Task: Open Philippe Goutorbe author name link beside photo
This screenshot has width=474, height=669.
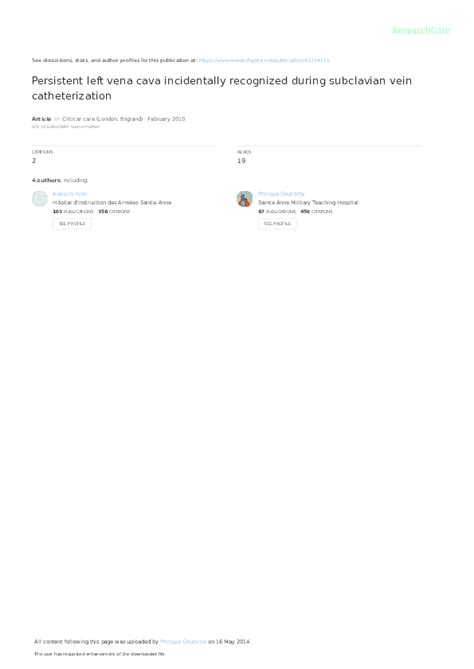Action: [281, 194]
